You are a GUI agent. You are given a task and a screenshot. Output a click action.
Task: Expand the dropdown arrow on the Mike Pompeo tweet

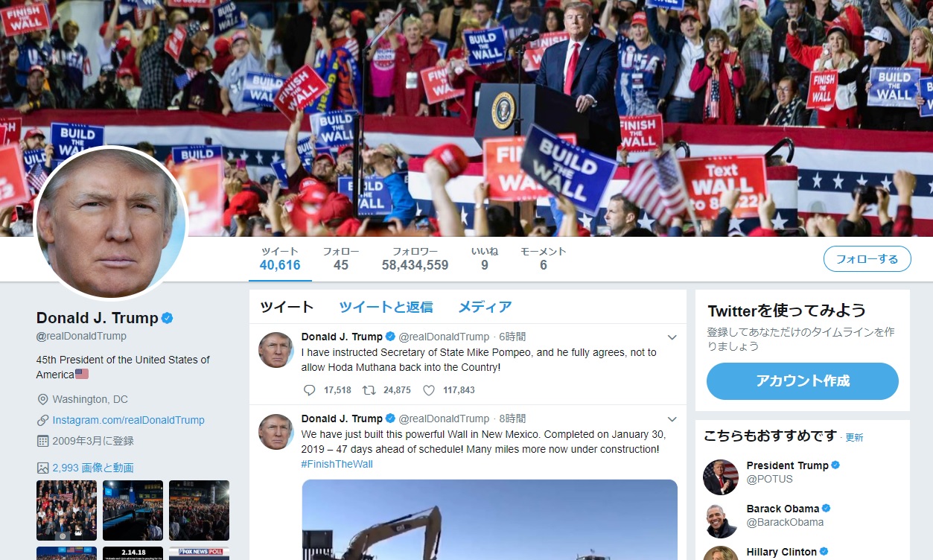[672, 337]
